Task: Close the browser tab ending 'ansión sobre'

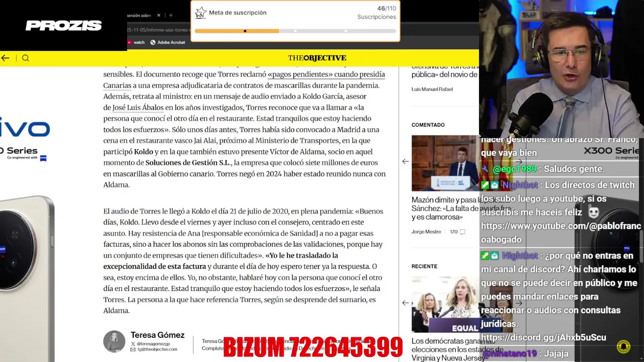Action: click(158, 16)
